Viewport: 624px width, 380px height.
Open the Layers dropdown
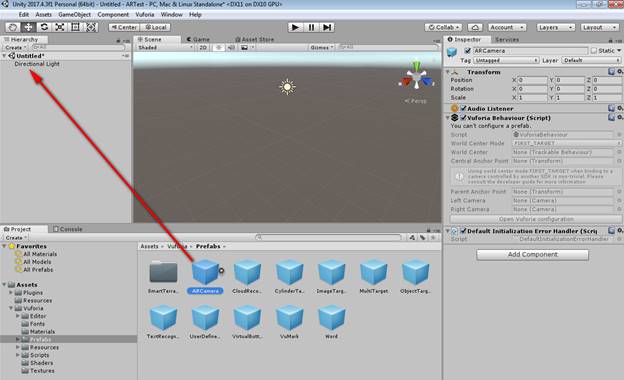click(555, 27)
